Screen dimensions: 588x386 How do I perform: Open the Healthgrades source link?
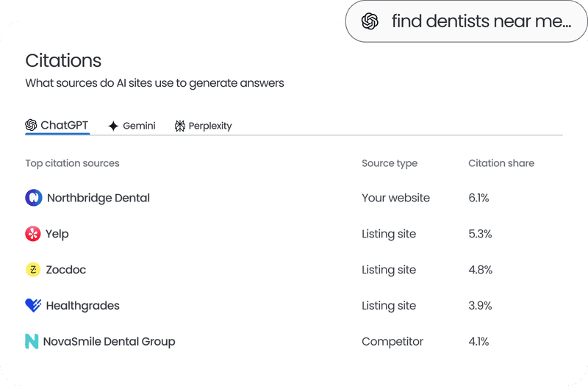82,306
